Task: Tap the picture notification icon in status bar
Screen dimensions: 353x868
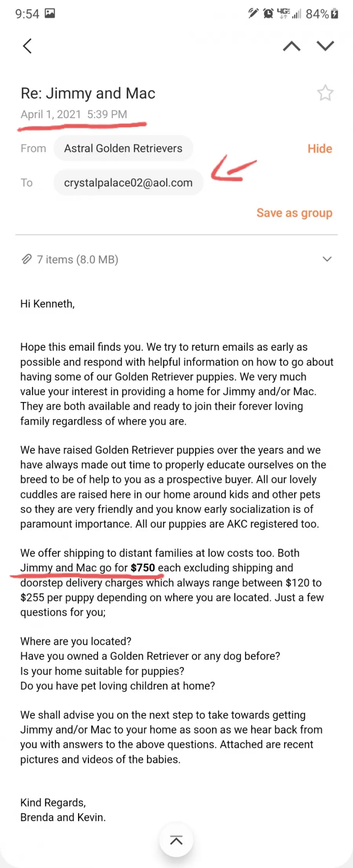Action: click(x=50, y=13)
